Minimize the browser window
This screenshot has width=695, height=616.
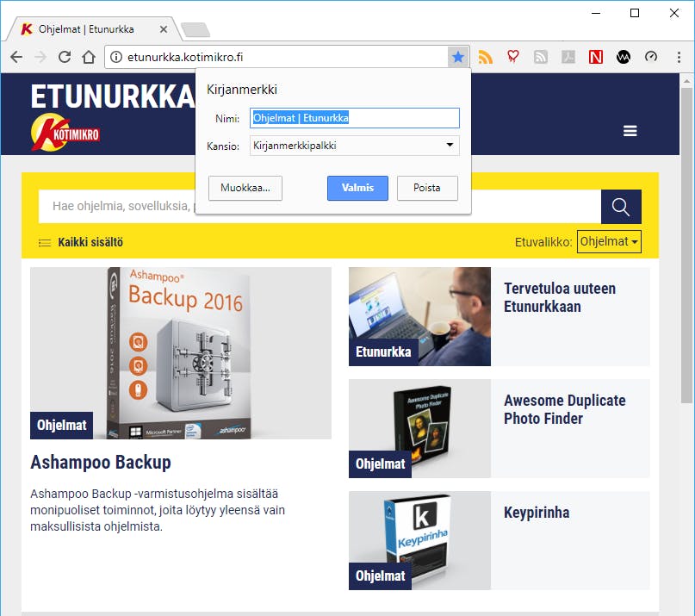tap(596, 13)
